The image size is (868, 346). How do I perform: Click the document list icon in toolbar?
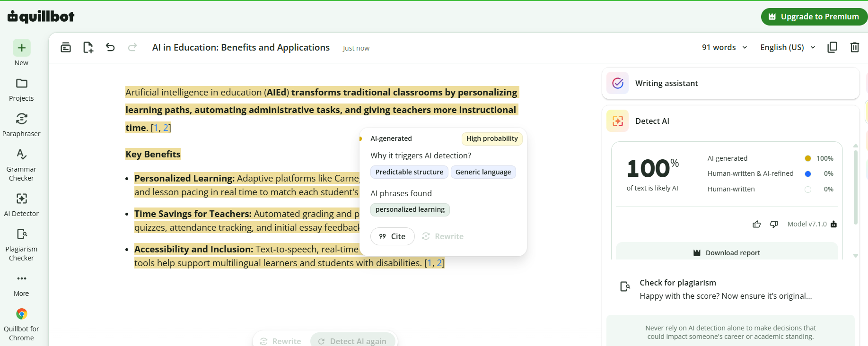point(66,47)
